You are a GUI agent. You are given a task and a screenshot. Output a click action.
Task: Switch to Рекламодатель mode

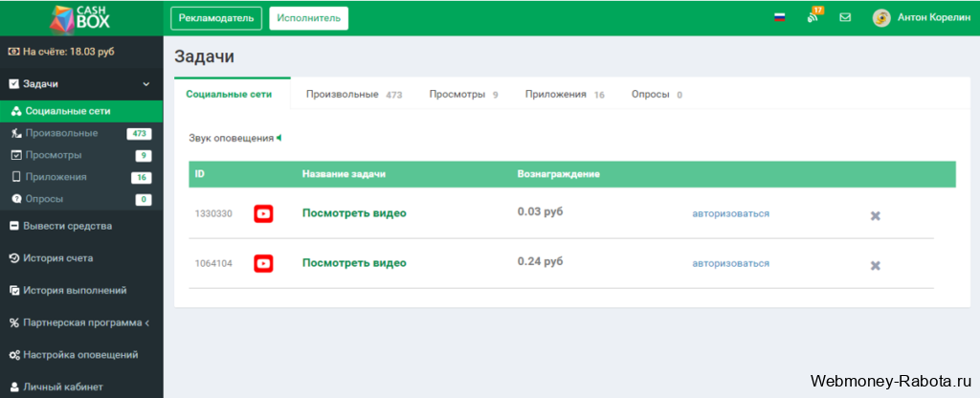click(x=216, y=18)
